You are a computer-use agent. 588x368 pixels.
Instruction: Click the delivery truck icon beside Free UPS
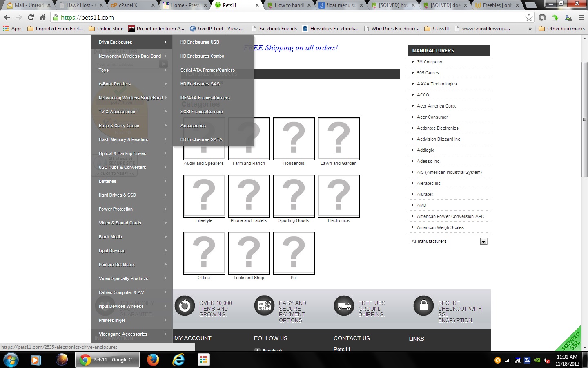[x=344, y=305]
